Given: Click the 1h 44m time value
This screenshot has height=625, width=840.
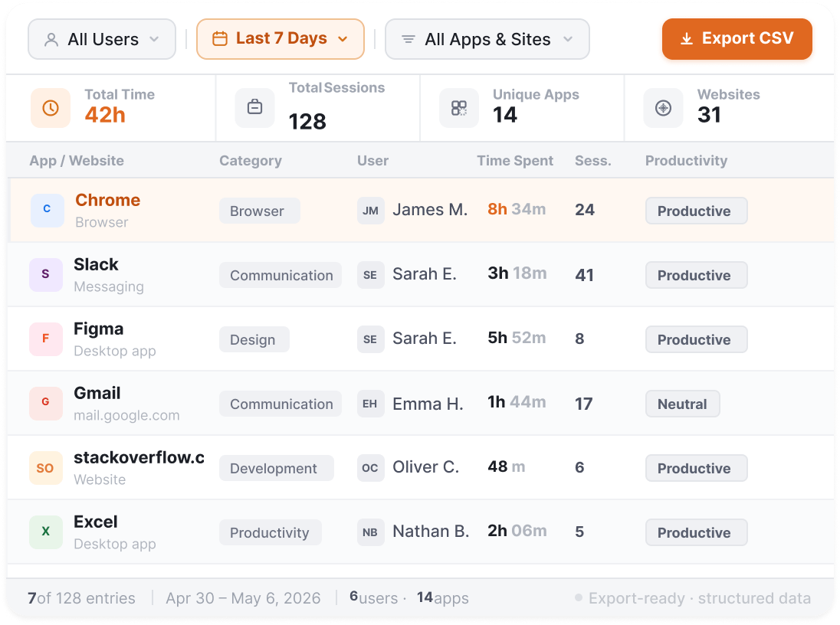Looking at the screenshot, I should coord(517,401).
